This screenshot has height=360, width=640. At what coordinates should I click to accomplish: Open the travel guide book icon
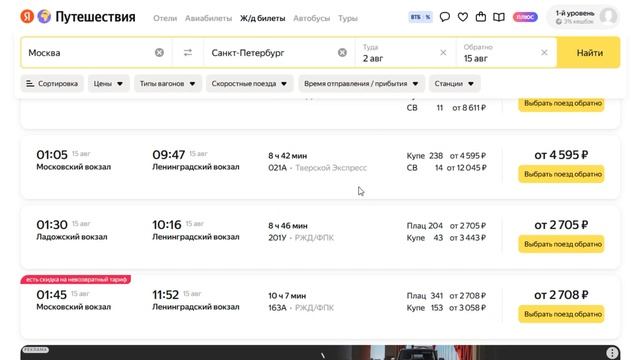[x=499, y=17]
